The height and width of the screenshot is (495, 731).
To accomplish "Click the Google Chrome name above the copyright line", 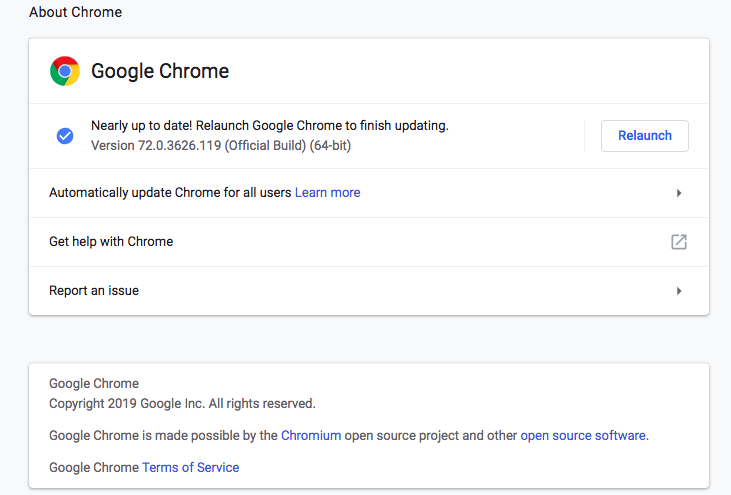I will click(94, 383).
